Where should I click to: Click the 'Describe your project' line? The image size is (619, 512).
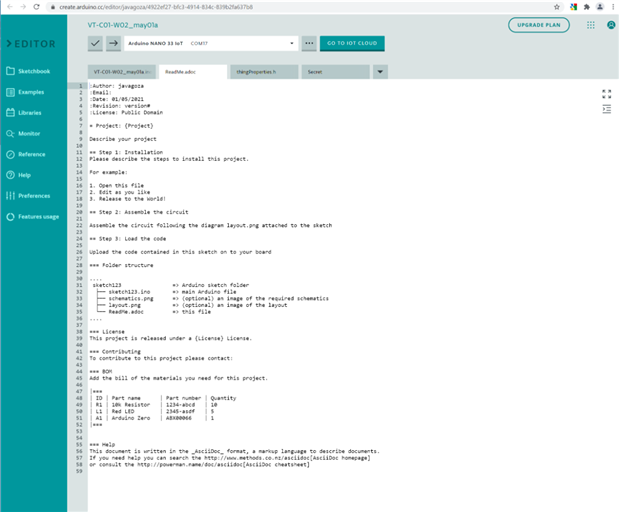[x=123, y=139]
